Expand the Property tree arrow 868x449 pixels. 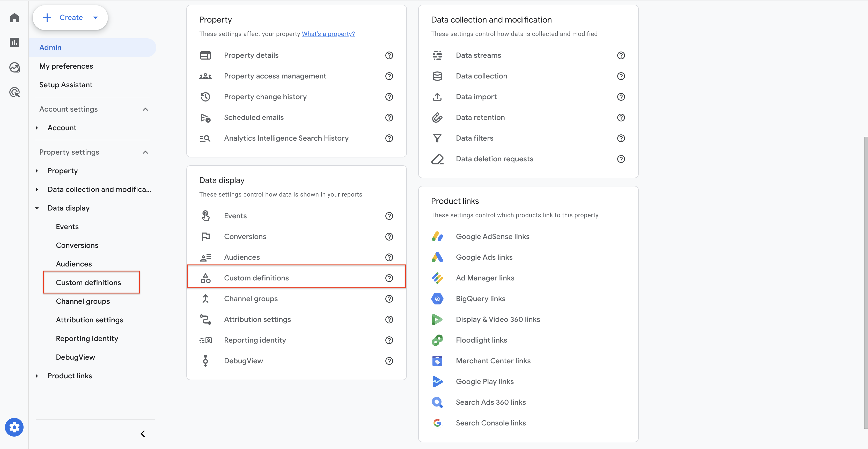click(37, 171)
